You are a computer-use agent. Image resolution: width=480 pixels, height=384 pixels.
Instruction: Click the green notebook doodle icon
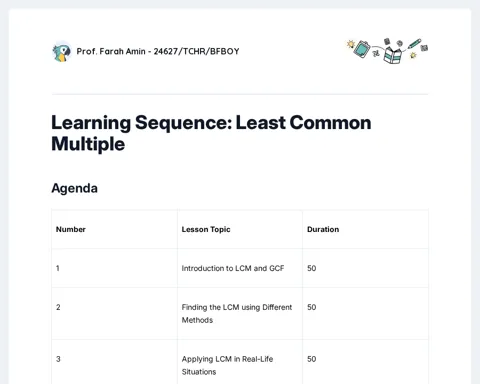pos(362,49)
